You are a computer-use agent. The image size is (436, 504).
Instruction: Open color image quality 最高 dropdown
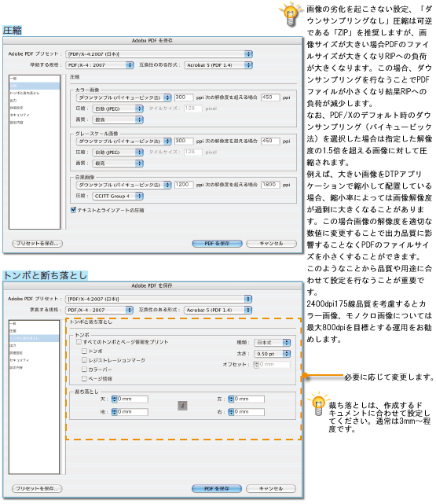coord(118,120)
